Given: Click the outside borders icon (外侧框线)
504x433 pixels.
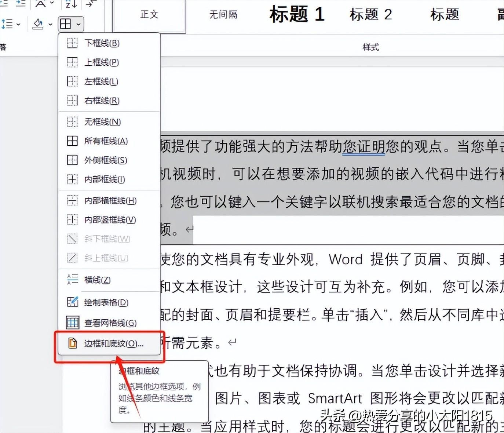Looking at the screenshot, I should click(72, 160).
